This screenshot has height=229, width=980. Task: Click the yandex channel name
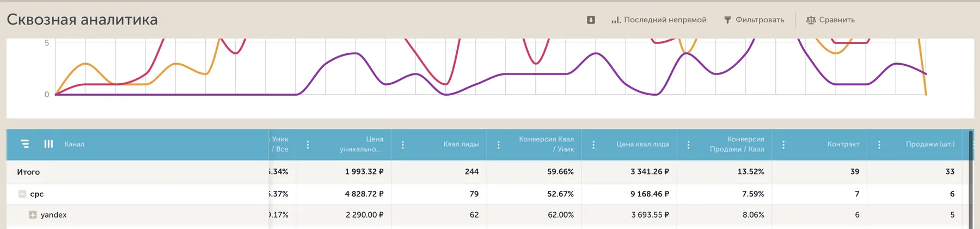point(53,215)
